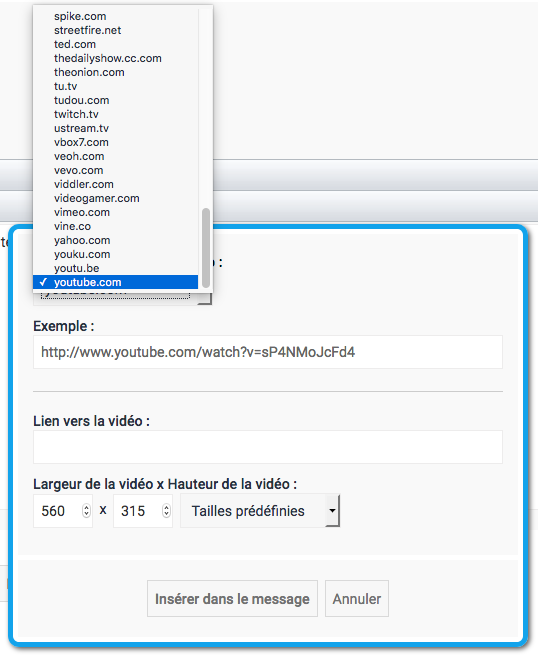Cancel with the Annuler button
This screenshot has height=656, width=538.
click(x=357, y=599)
